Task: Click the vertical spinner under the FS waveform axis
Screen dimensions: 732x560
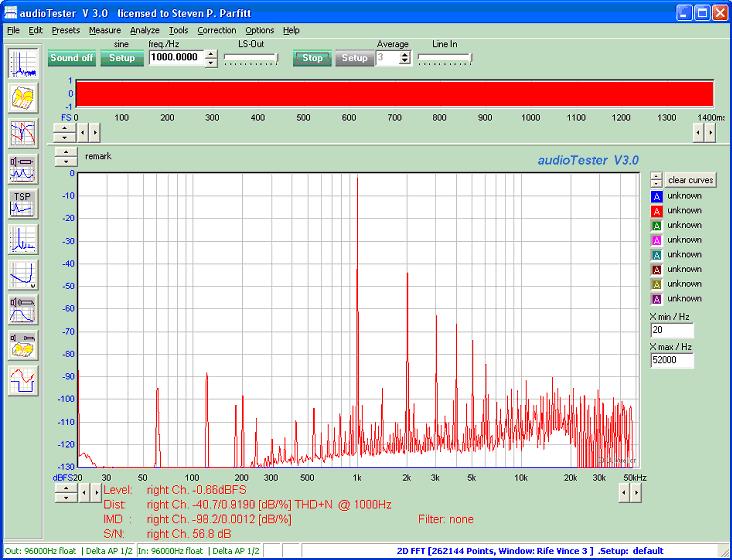Action: 64,133
